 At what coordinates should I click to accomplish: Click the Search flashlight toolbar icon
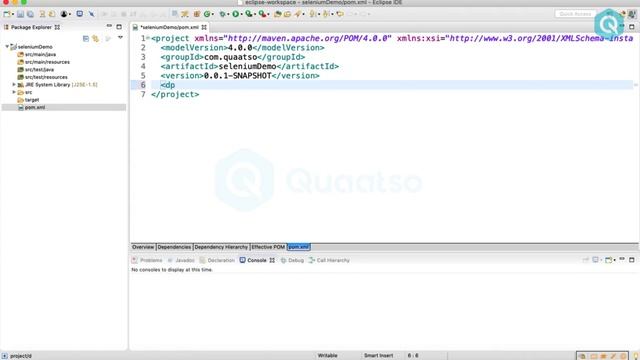point(298,14)
